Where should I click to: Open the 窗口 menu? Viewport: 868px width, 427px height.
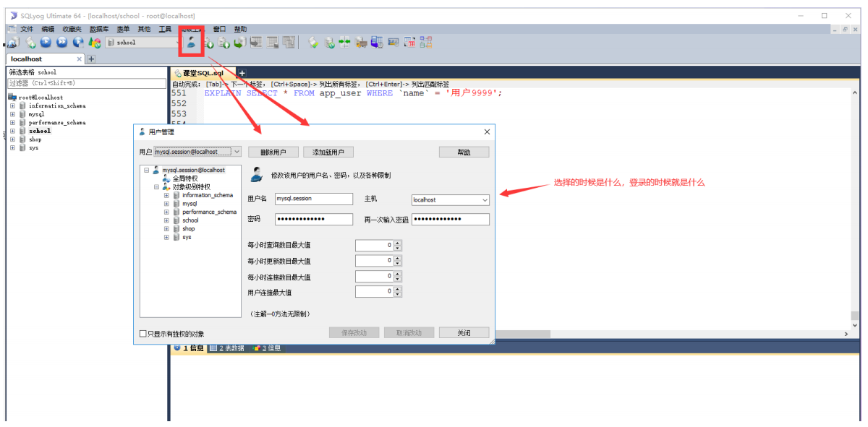click(220, 29)
